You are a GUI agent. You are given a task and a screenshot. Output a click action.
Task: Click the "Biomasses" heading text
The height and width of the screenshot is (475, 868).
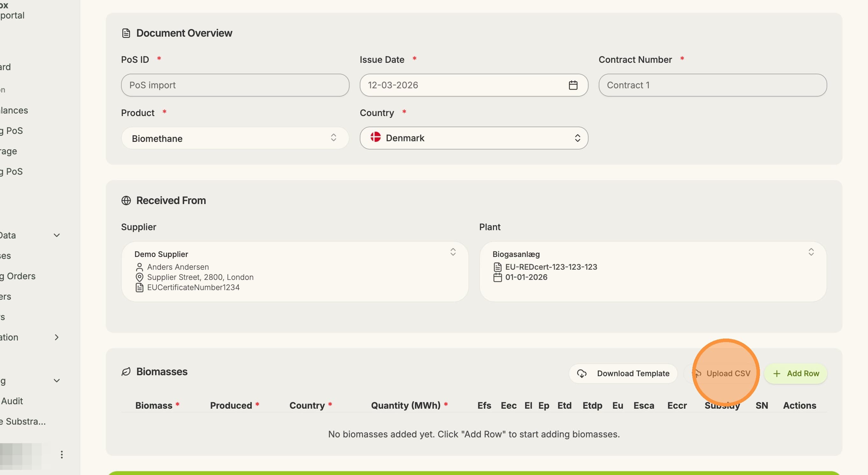pos(162,371)
